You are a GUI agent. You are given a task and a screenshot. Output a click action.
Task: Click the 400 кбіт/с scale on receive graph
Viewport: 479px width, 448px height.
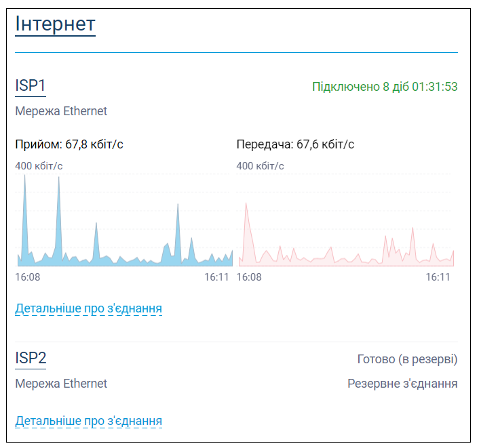coord(39,166)
